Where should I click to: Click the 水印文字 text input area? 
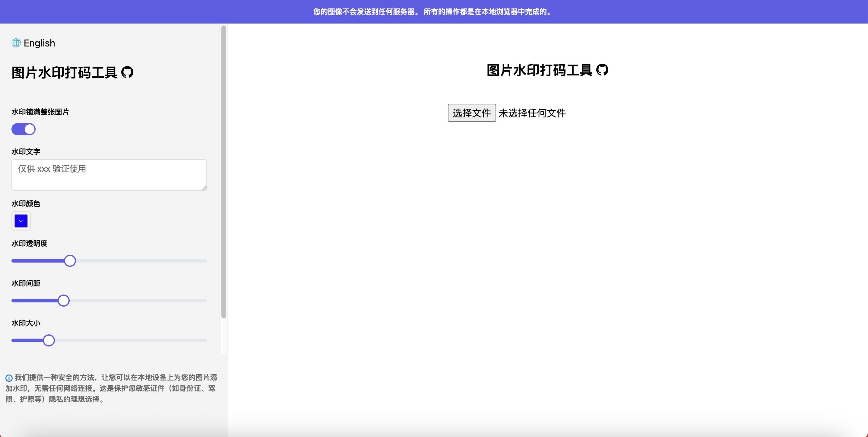click(109, 175)
